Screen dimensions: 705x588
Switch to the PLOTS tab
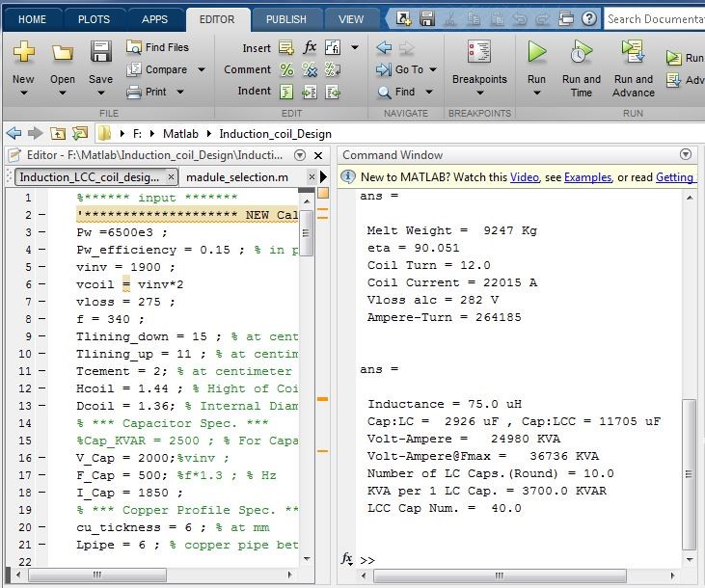[94, 19]
